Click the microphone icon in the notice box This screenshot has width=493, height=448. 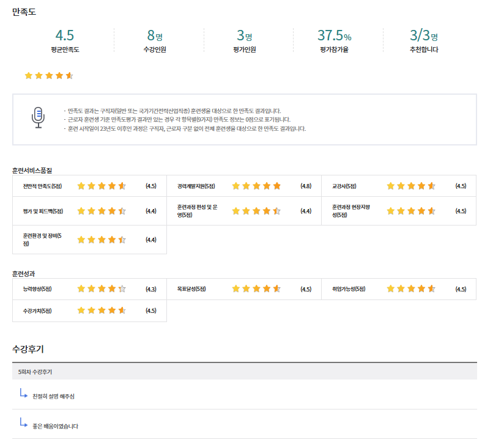[39, 117]
